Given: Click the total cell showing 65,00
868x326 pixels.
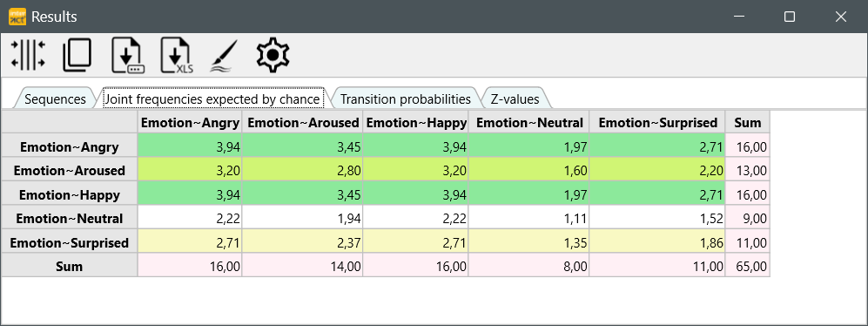Looking at the screenshot, I should pyautogui.click(x=747, y=267).
